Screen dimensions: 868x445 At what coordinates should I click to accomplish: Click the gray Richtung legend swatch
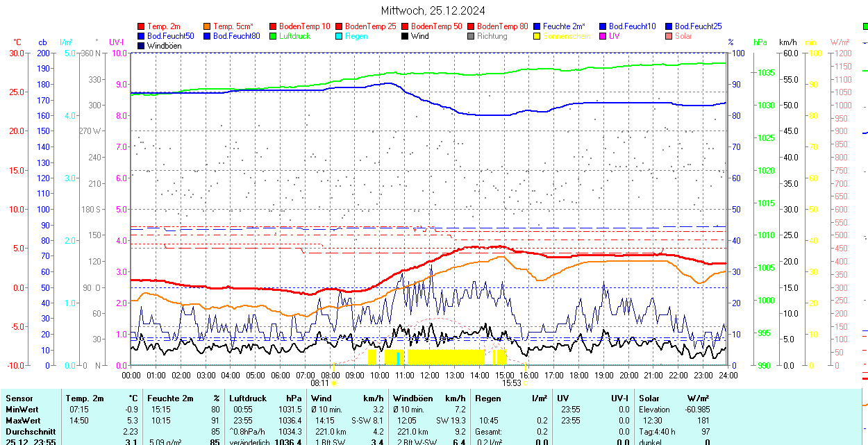471,36
